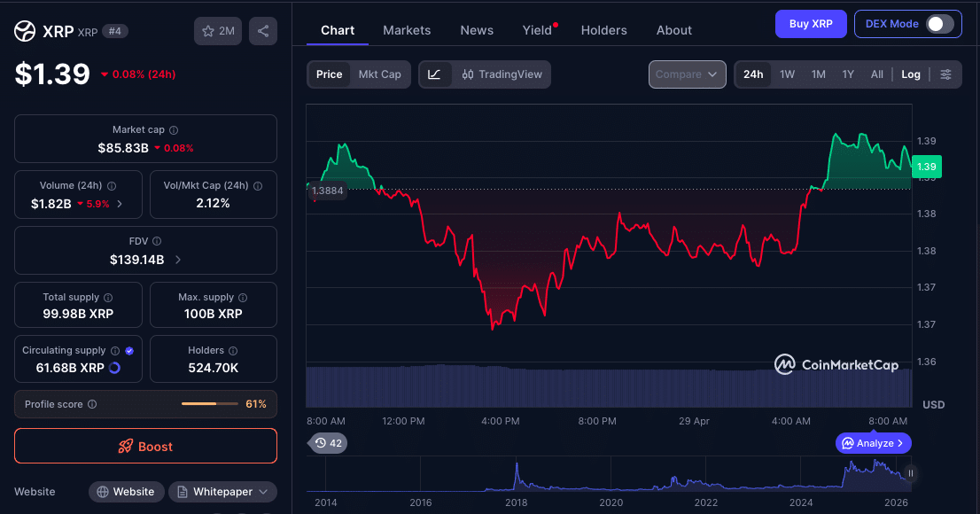Click the volume bars area under chart
The height and width of the screenshot is (514, 980).
(x=609, y=386)
